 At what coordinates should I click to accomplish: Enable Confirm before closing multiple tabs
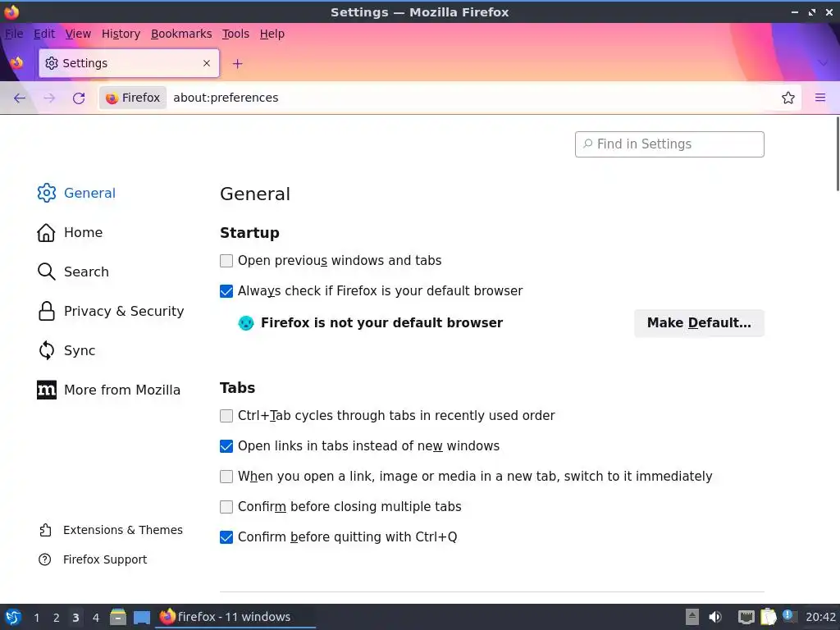coord(226,507)
